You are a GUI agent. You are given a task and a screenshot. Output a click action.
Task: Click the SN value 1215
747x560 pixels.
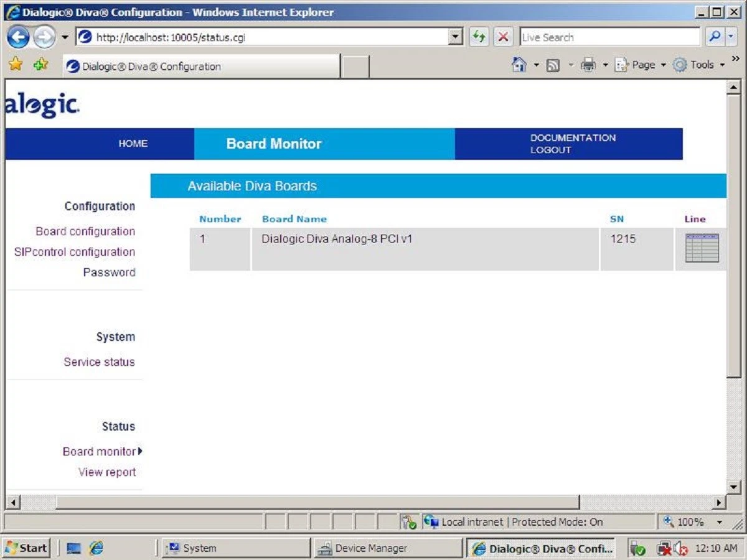pos(623,239)
